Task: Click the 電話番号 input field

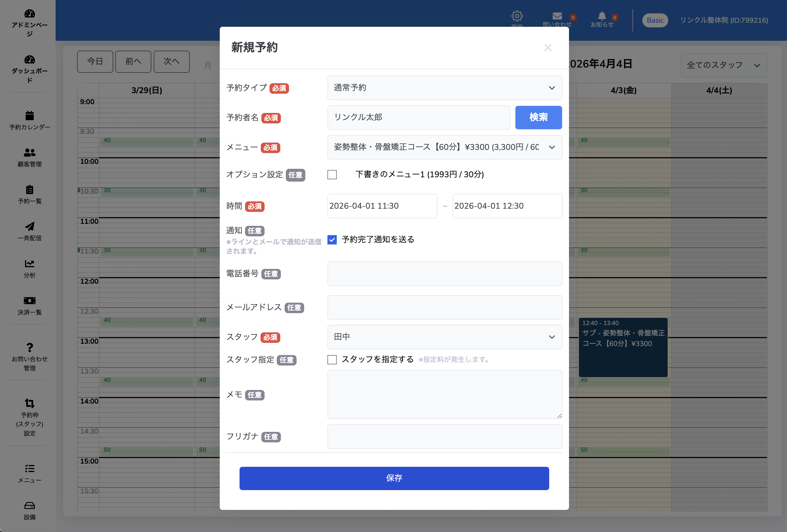Action: pos(445,273)
